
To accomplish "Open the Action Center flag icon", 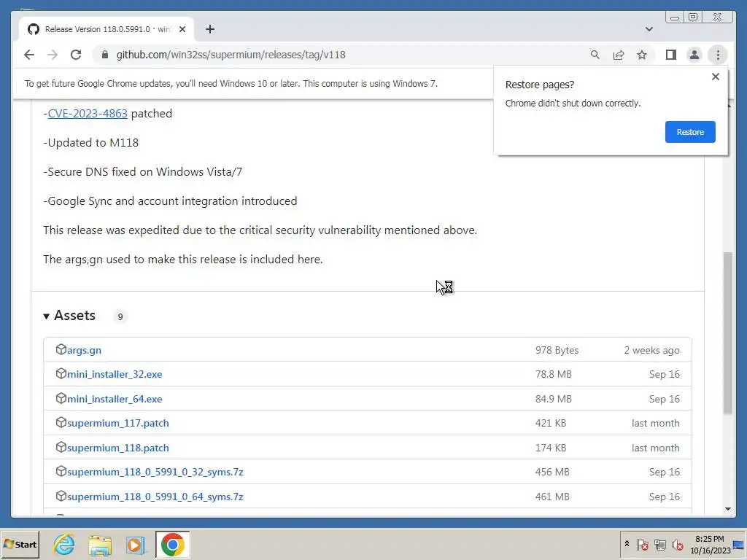I will 642,544.
